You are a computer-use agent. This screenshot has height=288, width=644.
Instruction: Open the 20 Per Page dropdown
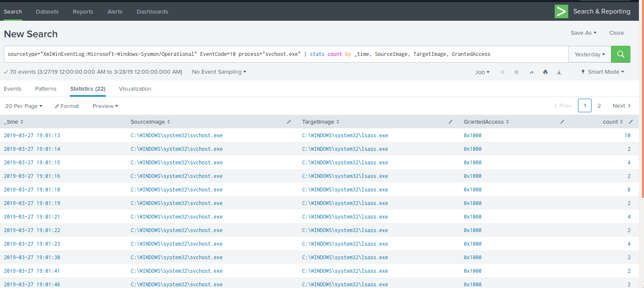coord(24,106)
